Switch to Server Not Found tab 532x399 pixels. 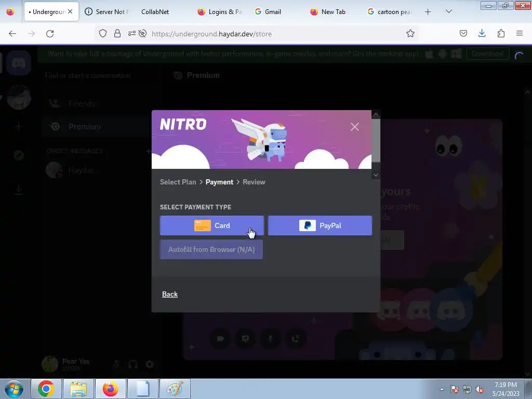pos(107,12)
